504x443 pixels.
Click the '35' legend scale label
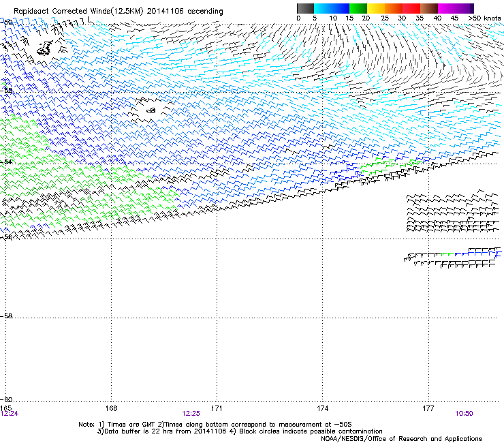pos(420,18)
